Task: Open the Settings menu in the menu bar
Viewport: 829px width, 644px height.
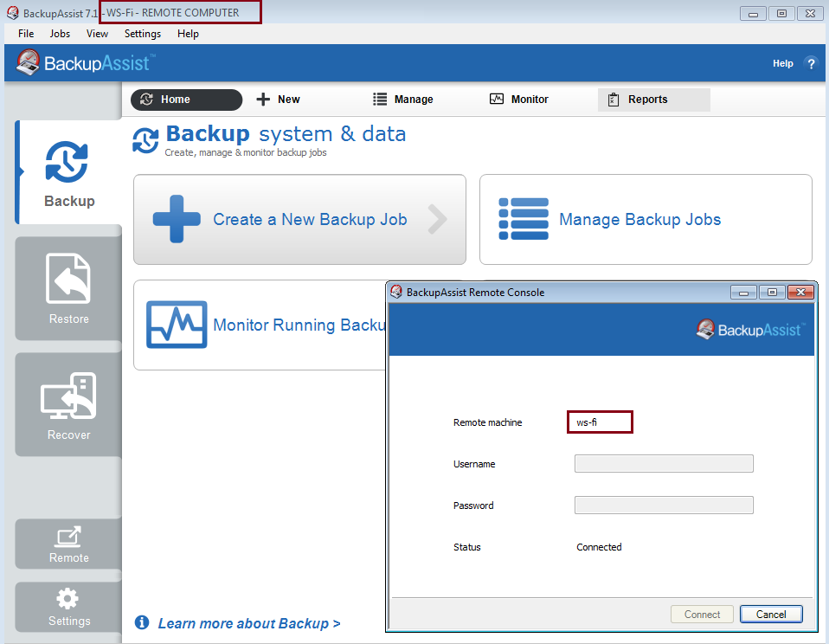Action: click(x=143, y=34)
